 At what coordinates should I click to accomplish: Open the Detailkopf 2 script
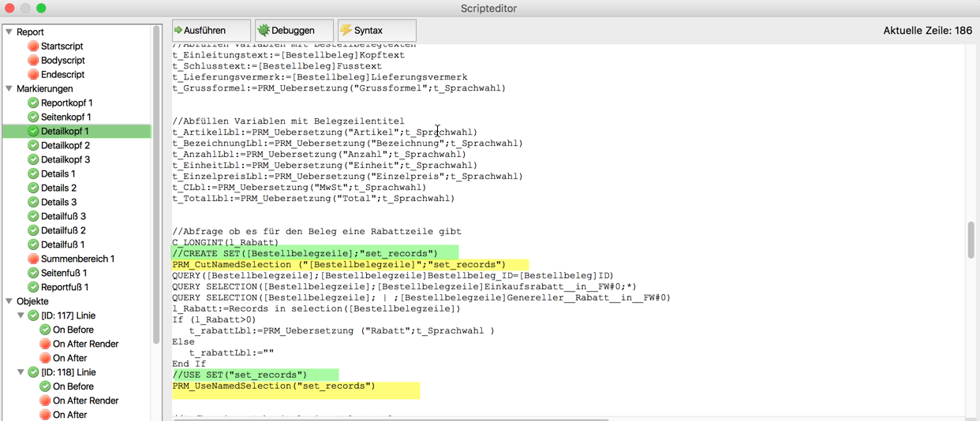(x=65, y=146)
